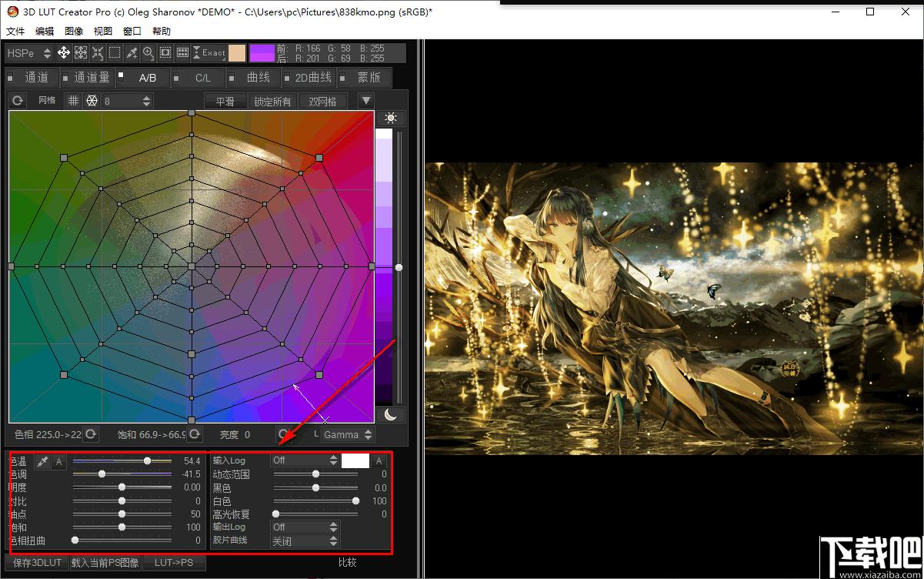This screenshot has width=924, height=579.
Task: Click the 色温 eyedropper icon
Action: [x=43, y=460]
